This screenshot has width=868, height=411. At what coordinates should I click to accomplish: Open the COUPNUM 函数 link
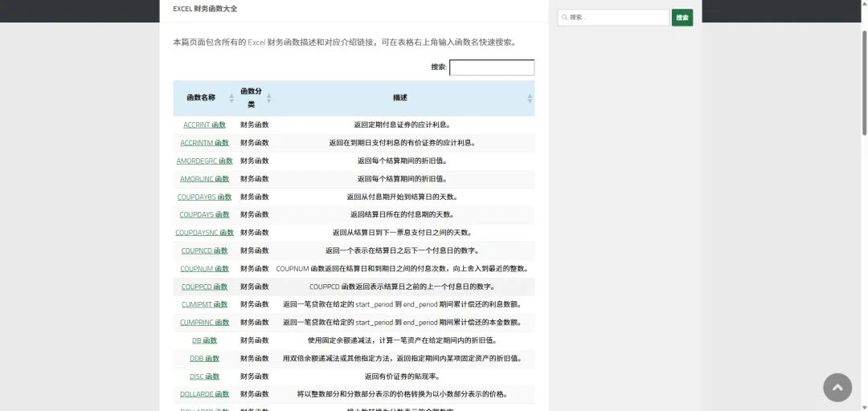coord(204,269)
